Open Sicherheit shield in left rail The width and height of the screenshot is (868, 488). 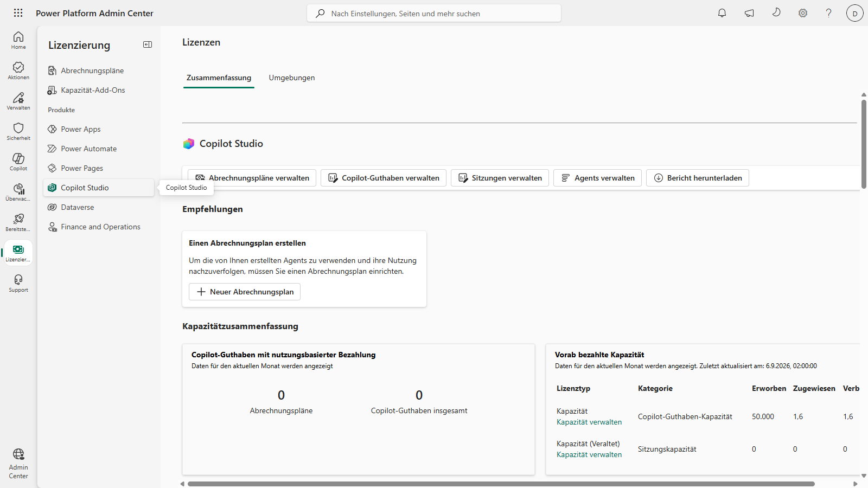pyautogui.click(x=18, y=131)
